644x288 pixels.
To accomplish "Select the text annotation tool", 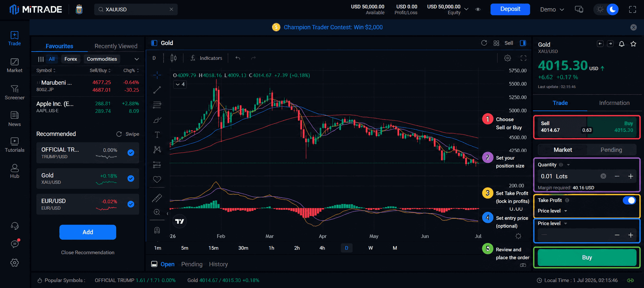I will click(157, 135).
